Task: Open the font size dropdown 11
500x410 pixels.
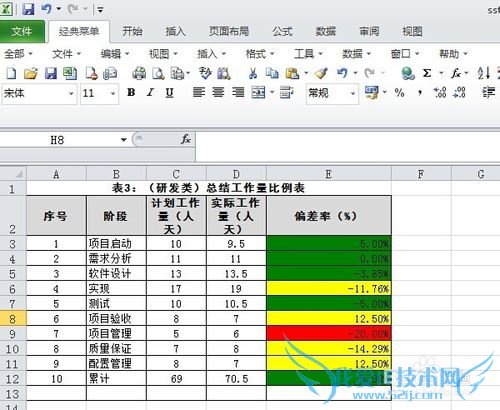Action: point(113,94)
